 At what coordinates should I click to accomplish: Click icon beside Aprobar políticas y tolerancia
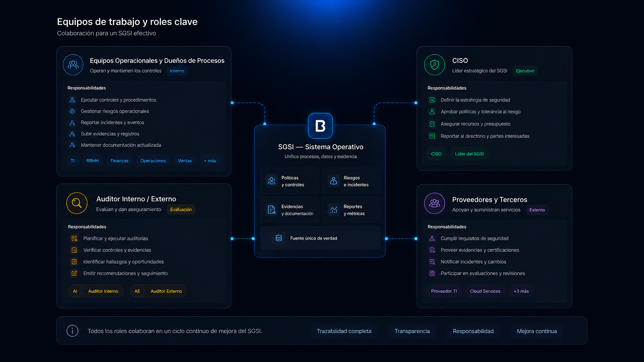(432, 112)
